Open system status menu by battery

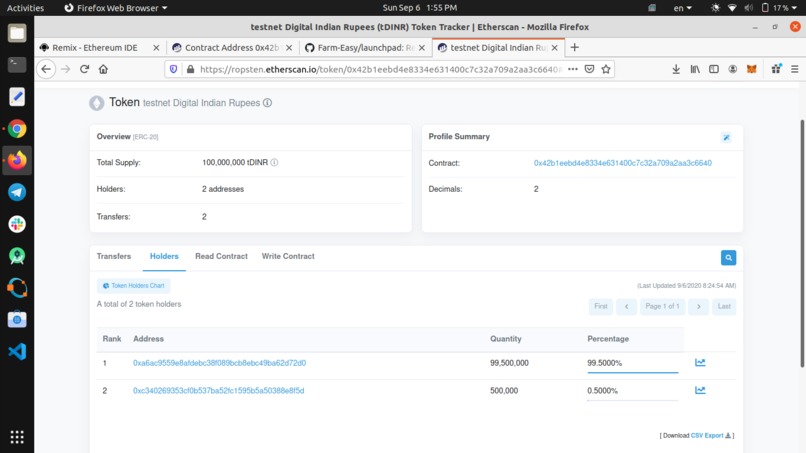778,8
